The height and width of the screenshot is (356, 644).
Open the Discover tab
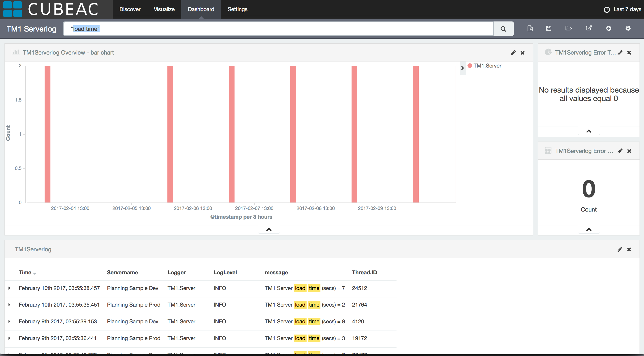(x=130, y=9)
